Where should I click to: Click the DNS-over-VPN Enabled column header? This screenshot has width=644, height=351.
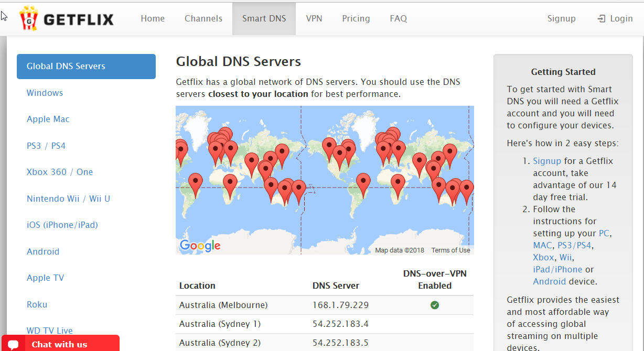point(435,280)
